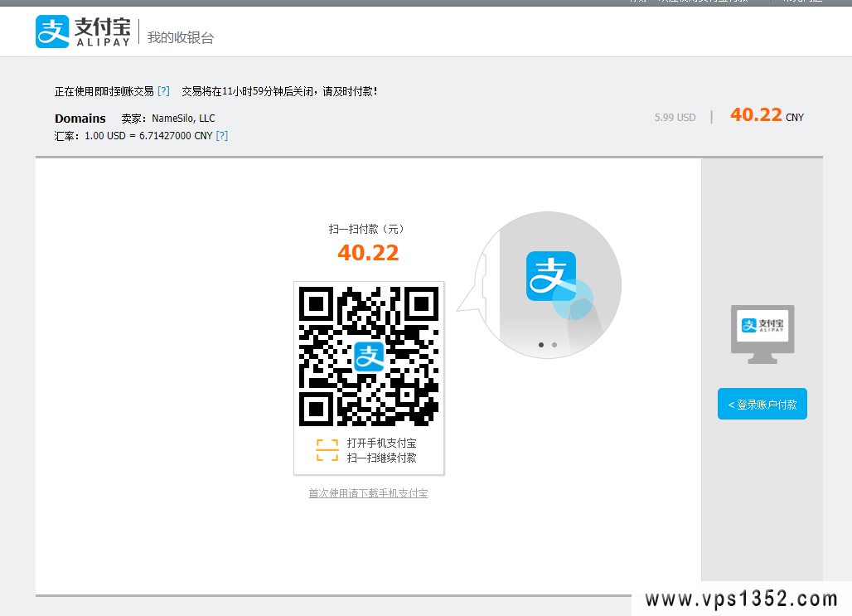
Task: Click the orange scan-frame icon
Action: tap(327, 450)
